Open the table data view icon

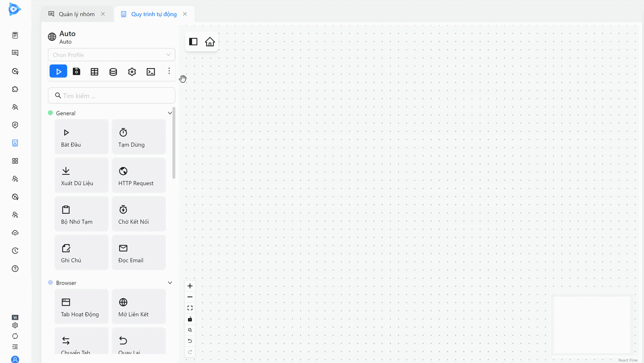tap(94, 71)
